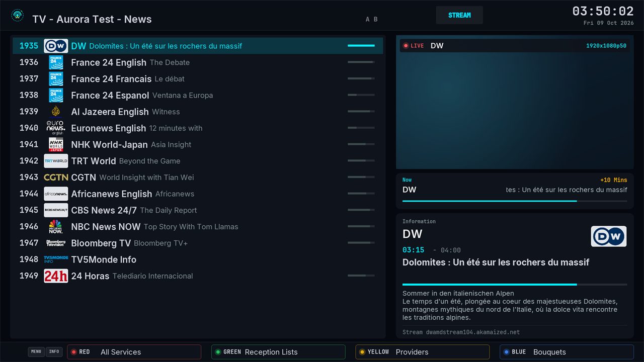This screenshot has width=644, height=362.
Task: Click the TV5Monde Info logo icon
Action: click(56, 259)
